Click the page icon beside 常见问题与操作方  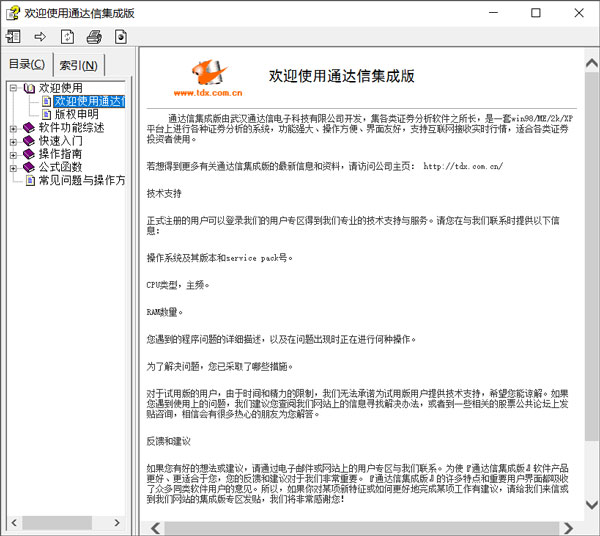[x=30, y=180]
